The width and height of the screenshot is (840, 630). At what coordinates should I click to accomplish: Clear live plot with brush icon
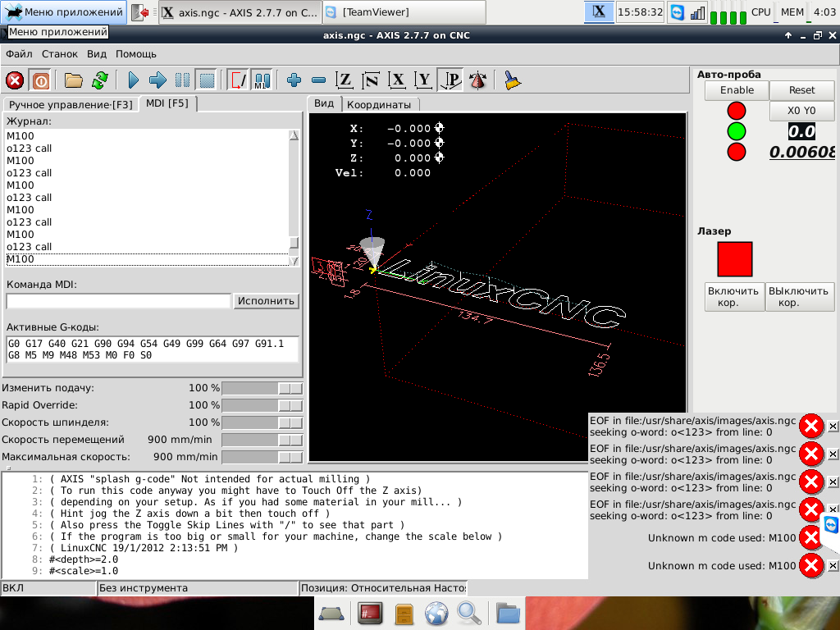pos(512,81)
